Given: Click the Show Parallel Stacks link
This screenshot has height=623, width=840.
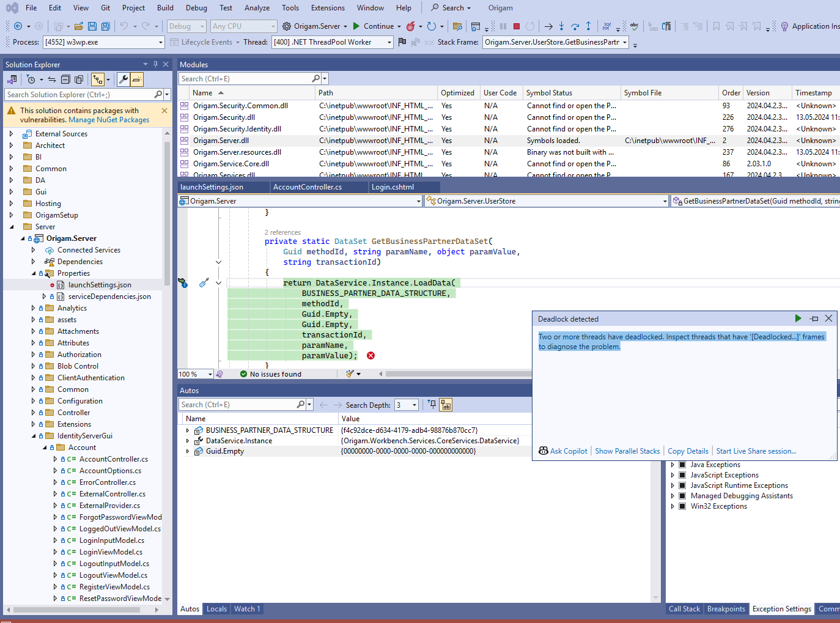Looking at the screenshot, I should (x=627, y=451).
